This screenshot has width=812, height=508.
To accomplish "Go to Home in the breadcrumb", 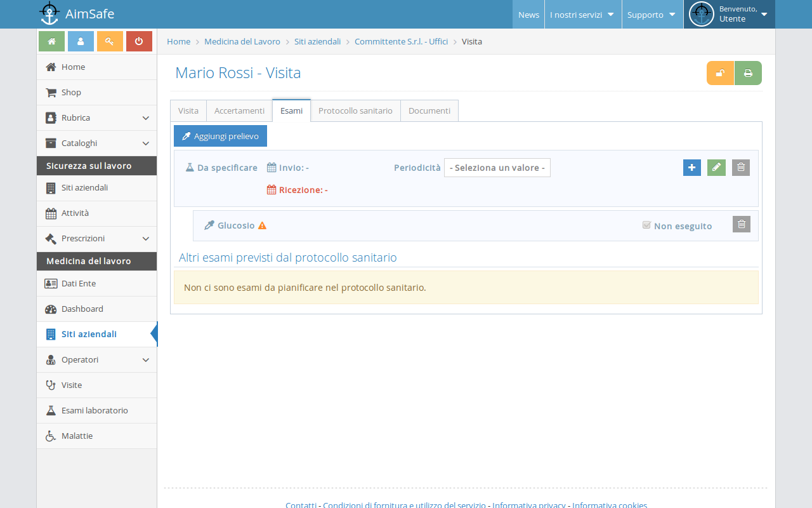I will point(179,41).
